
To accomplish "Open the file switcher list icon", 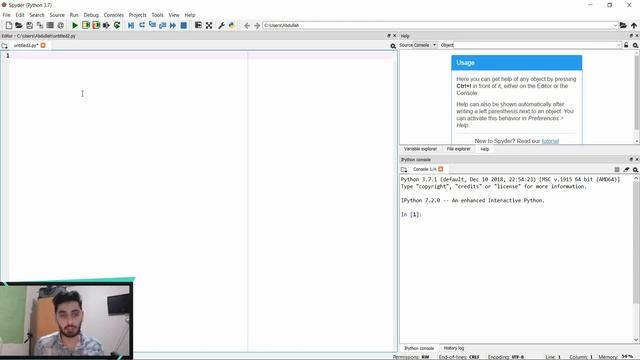I will click(x=50, y=25).
